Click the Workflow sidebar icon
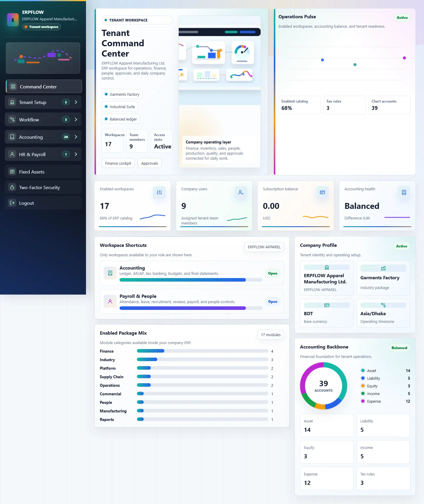This screenshot has height=504, width=424. pyautogui.click(x=12, y=120)
